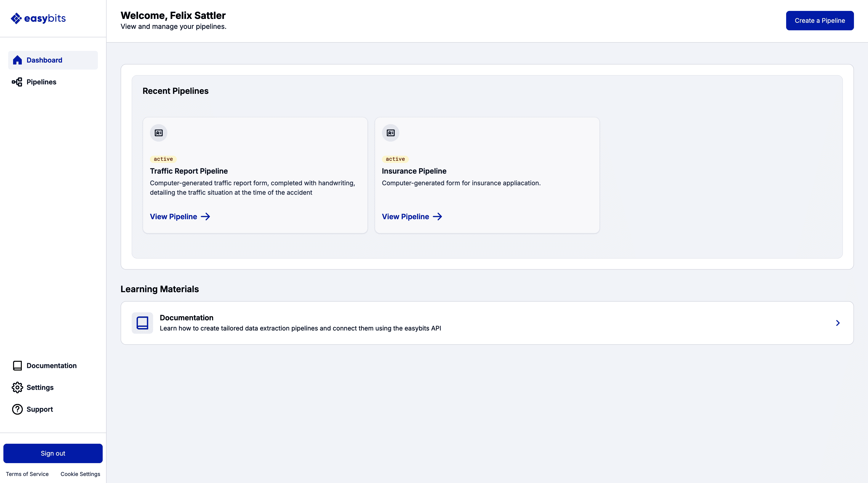The image size is (868, 483).
Task: Open Cookie Settings link
Action: 80,474
